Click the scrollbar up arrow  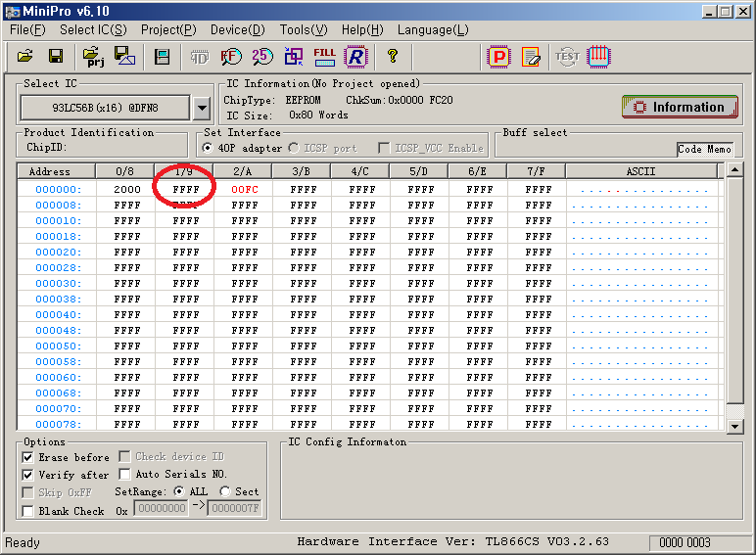pos(734,169)
